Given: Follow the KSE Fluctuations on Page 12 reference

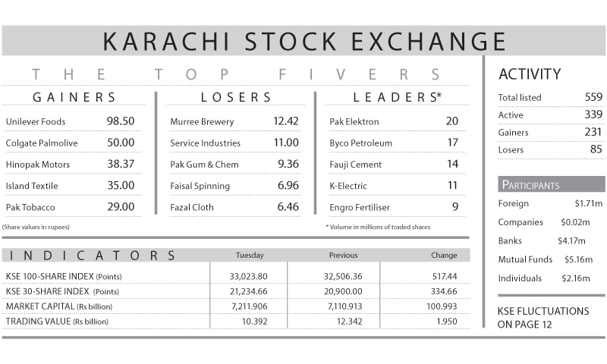Looking at the screenshot, I should (543, 318).
